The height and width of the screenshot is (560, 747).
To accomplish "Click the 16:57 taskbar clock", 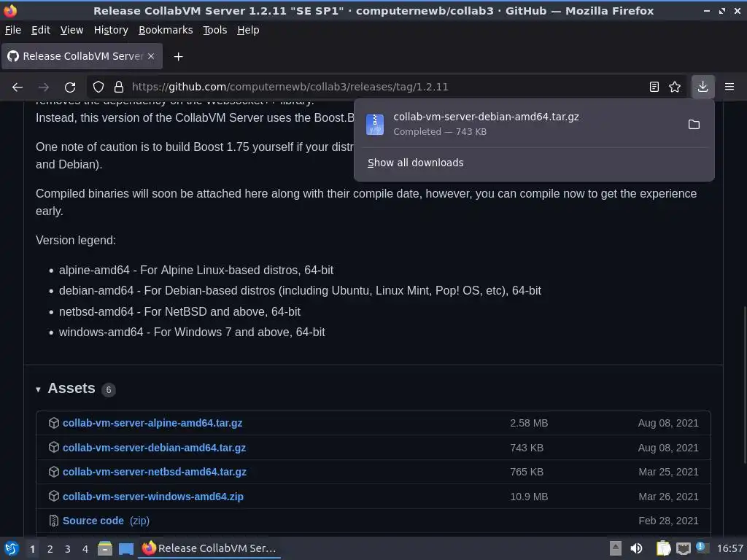I will click(729, 548).
